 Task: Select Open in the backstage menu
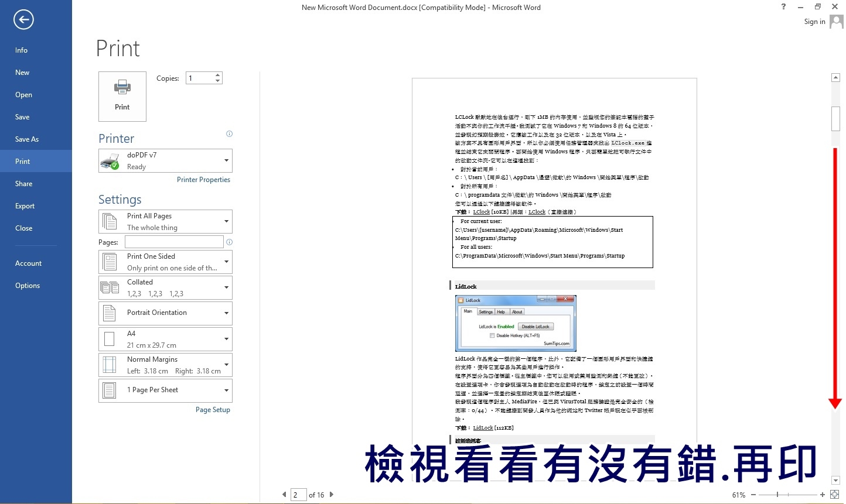click(x=36, y=95)
